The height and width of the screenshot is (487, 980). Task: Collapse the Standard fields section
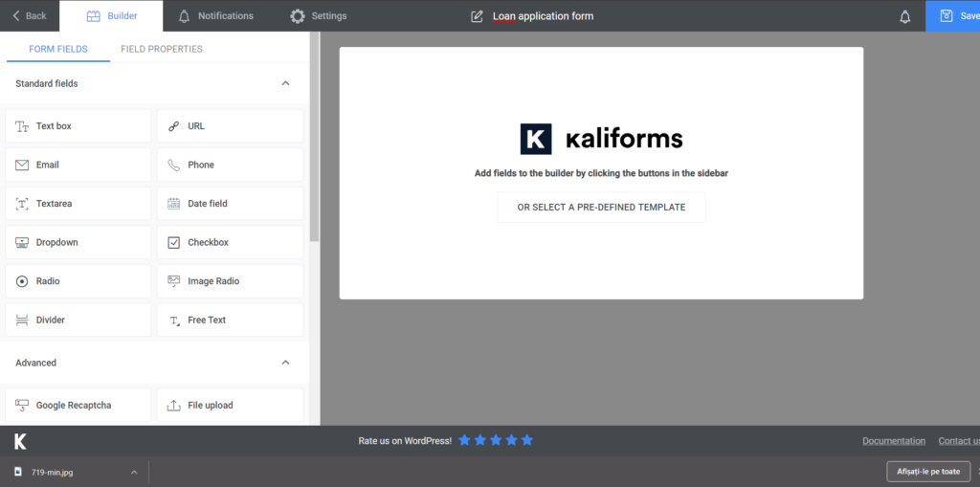285,84
